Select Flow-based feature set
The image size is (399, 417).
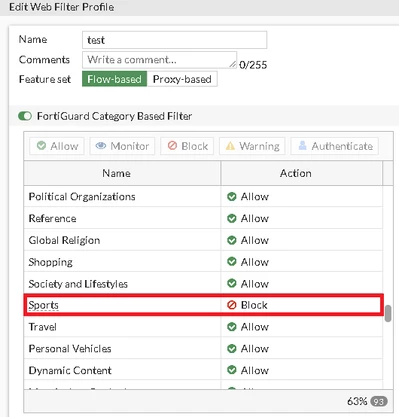click(114, 79)
